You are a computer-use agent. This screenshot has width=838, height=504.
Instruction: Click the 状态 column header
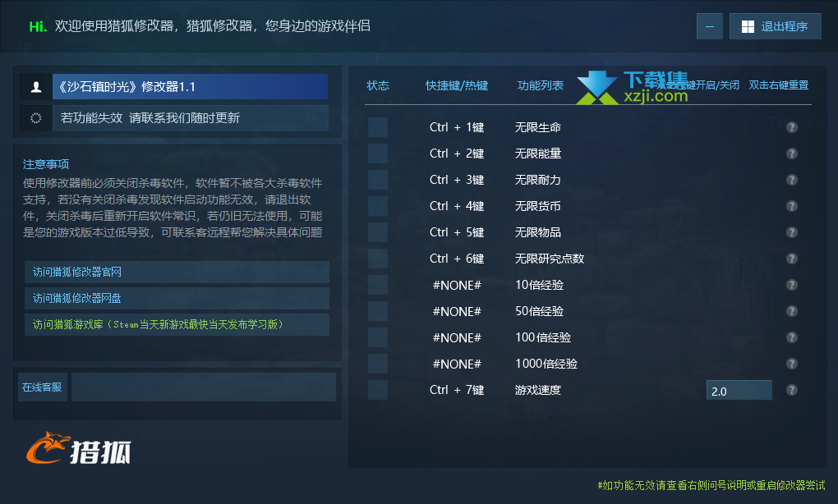(x=378, y=85)
